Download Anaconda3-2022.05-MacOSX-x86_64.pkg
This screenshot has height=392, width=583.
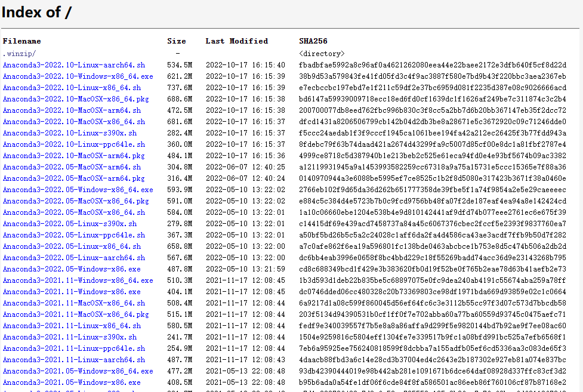(x=76, y=201)
